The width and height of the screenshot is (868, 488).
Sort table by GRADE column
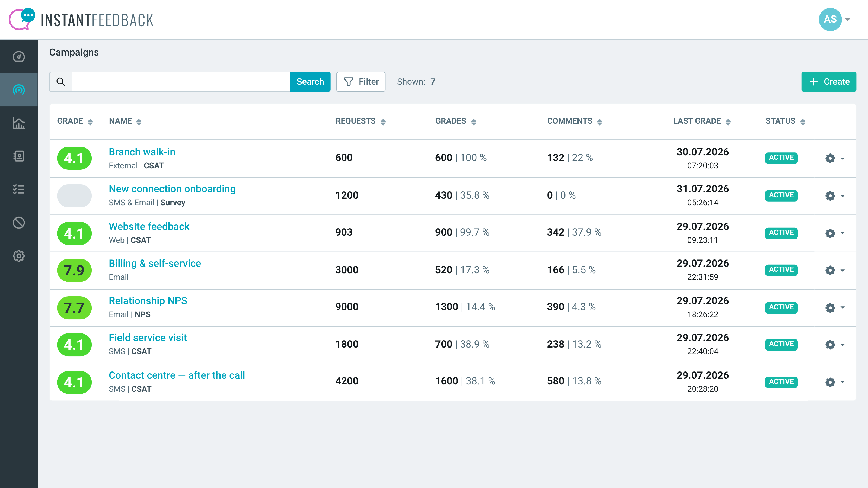(75, 121)
